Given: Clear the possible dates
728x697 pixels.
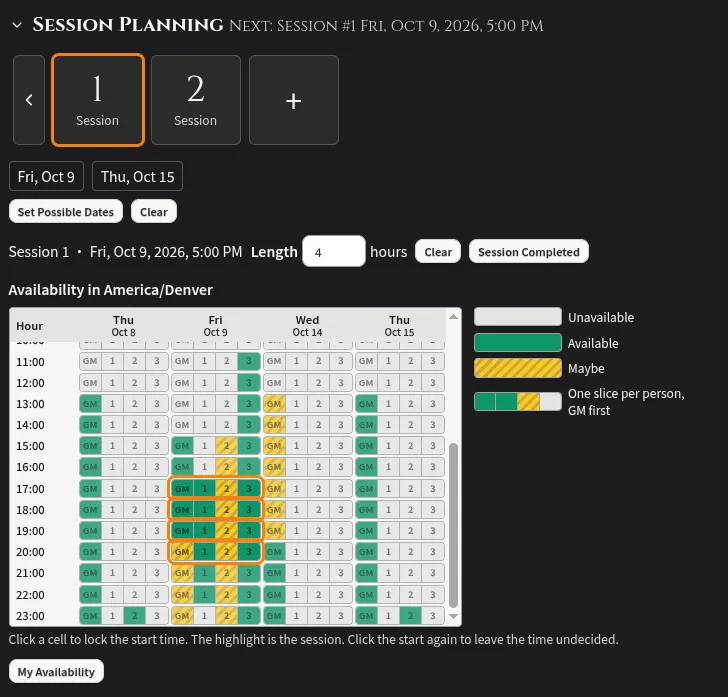Looking at the screenshot, I should tap(154, 212).
